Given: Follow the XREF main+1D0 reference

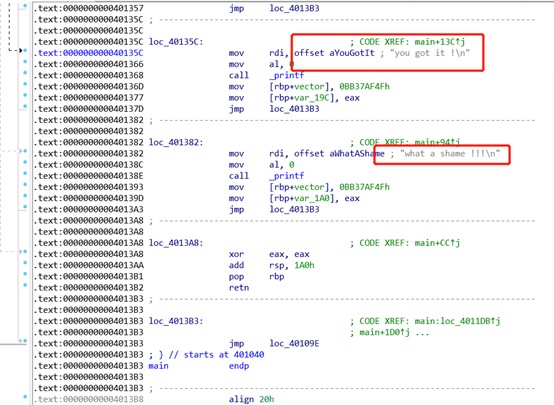Looking at the screenshot, I should tap(384, 333).
